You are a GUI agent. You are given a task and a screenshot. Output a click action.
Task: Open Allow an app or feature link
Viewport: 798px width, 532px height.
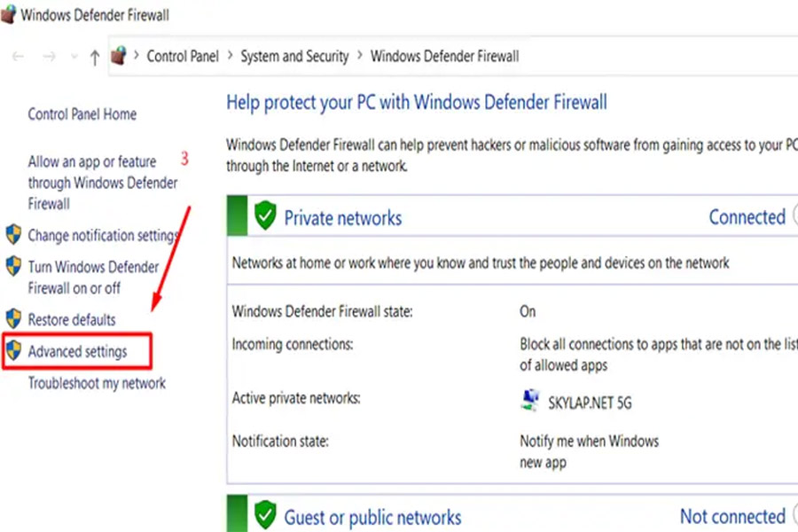pos(103,183)
